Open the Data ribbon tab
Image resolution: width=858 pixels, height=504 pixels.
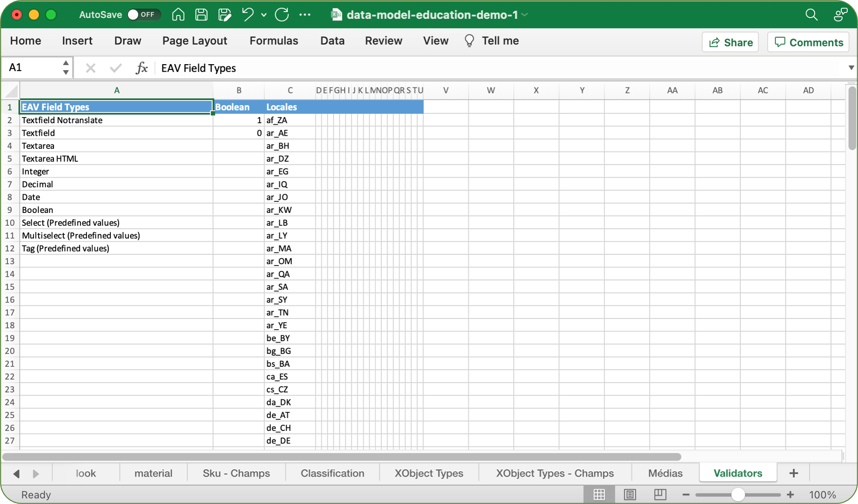pos(332,41)
